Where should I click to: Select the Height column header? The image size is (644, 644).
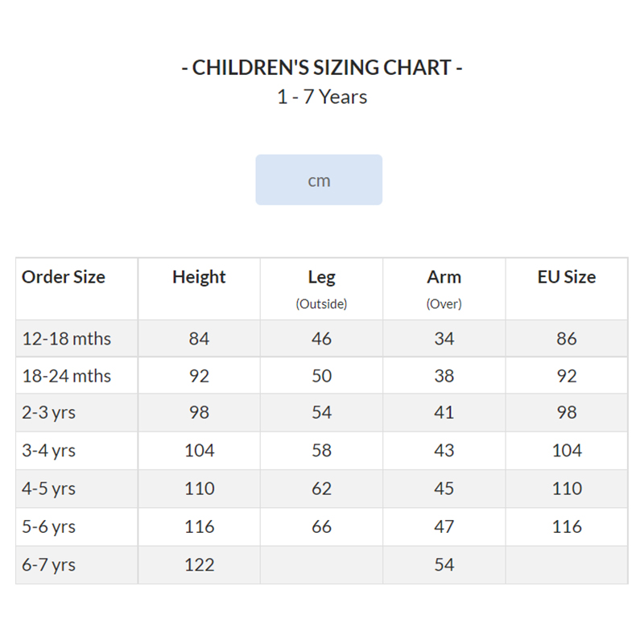[x=199, y=277]
